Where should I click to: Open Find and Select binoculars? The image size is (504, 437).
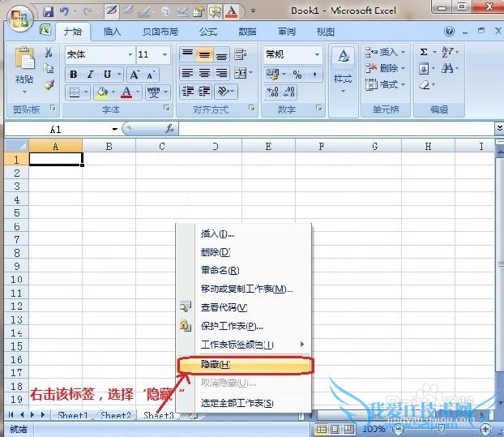(x=447, y=68)
